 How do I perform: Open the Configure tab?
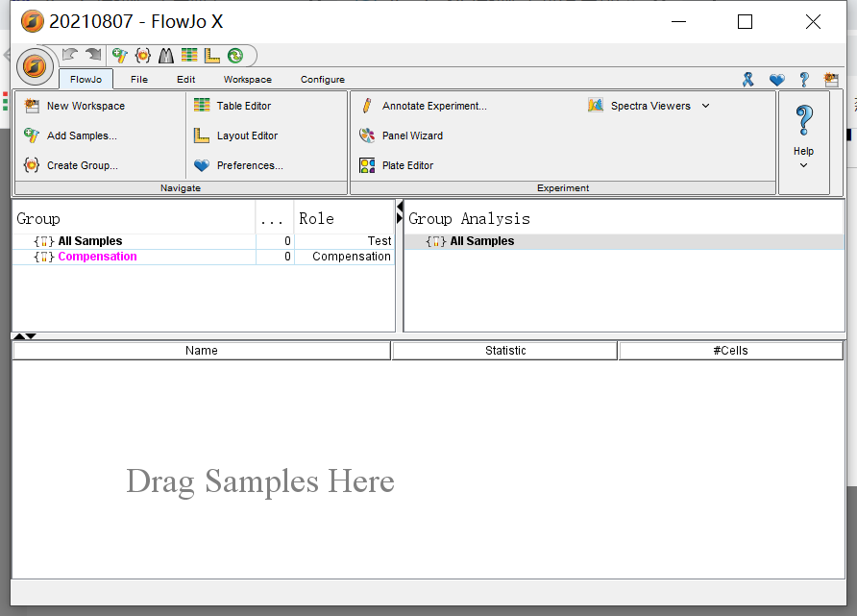tap(323, 79)
